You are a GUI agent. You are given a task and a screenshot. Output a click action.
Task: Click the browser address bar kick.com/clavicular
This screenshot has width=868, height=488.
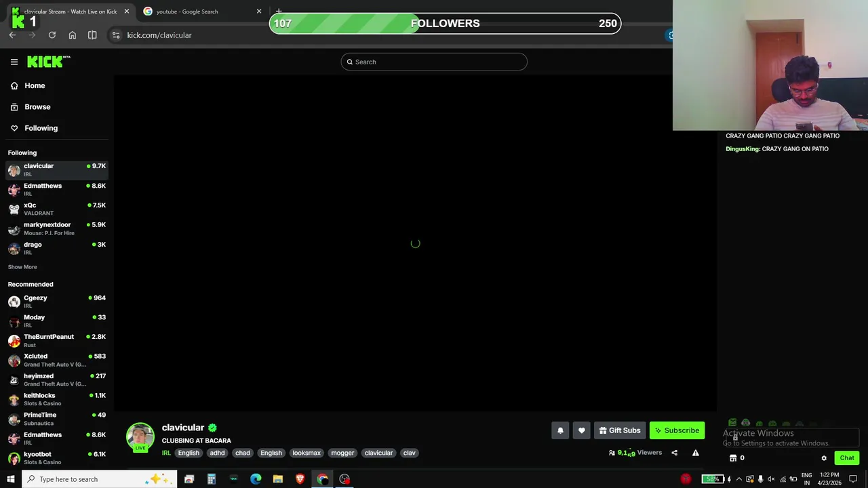click(x=159, y=35)
